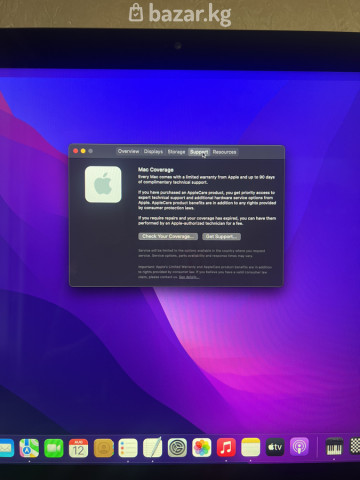Screen dimensions: 360x480
Task: Launch Photos app from dock
Action: [202, 447]
